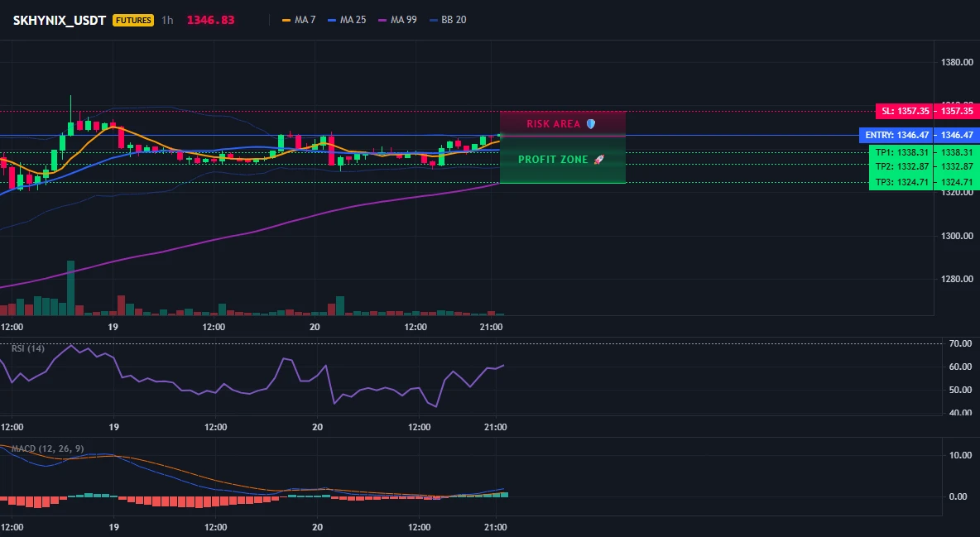Click the SL: 1357.35 stop-loss label
This screenshot has height=537, width=980.
tap(905, 111)
